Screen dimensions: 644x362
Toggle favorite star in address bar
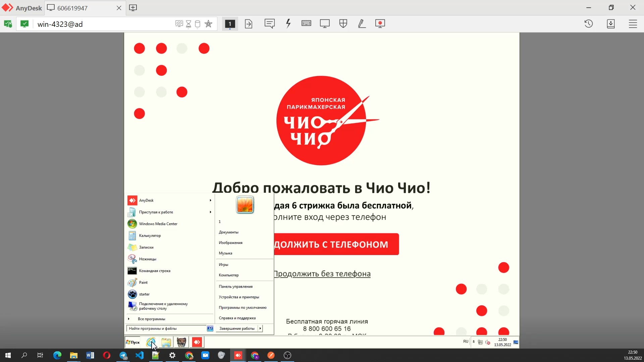click(208, 24)
